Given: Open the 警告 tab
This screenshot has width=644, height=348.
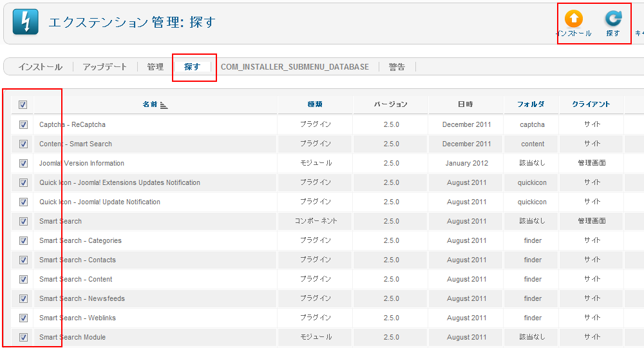Looking at the screenshot, I should click(397, 67).
